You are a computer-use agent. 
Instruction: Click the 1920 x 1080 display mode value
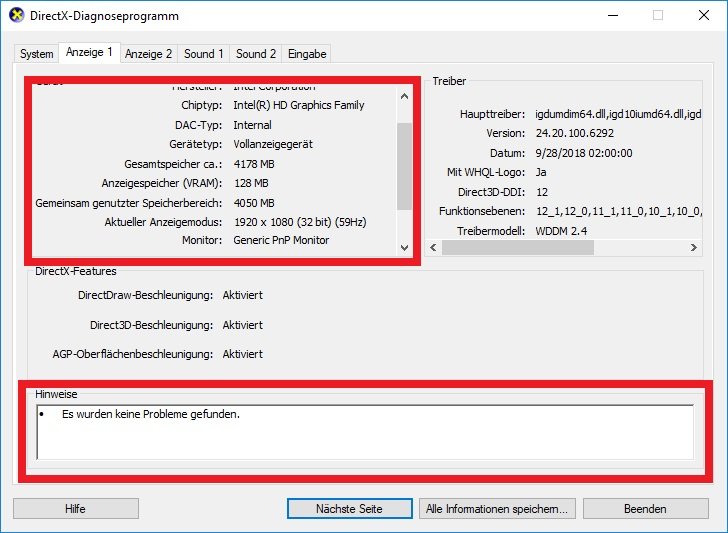tap(300, 222)
